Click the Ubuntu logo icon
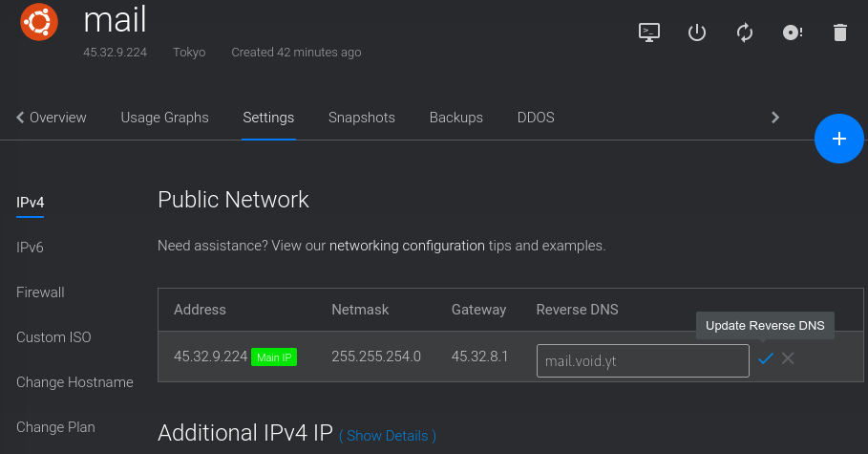Image resolution: width=868 pixels, height=454 pixels. [39, 22]
